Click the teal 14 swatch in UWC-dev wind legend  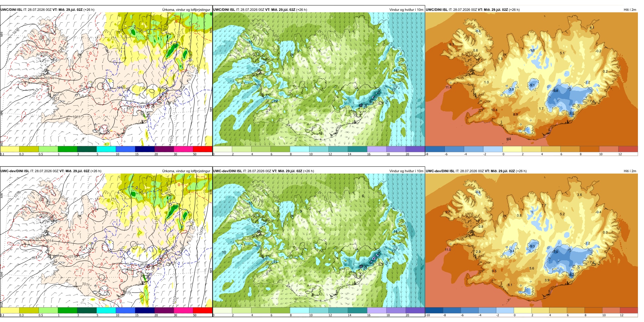[357, 310]
